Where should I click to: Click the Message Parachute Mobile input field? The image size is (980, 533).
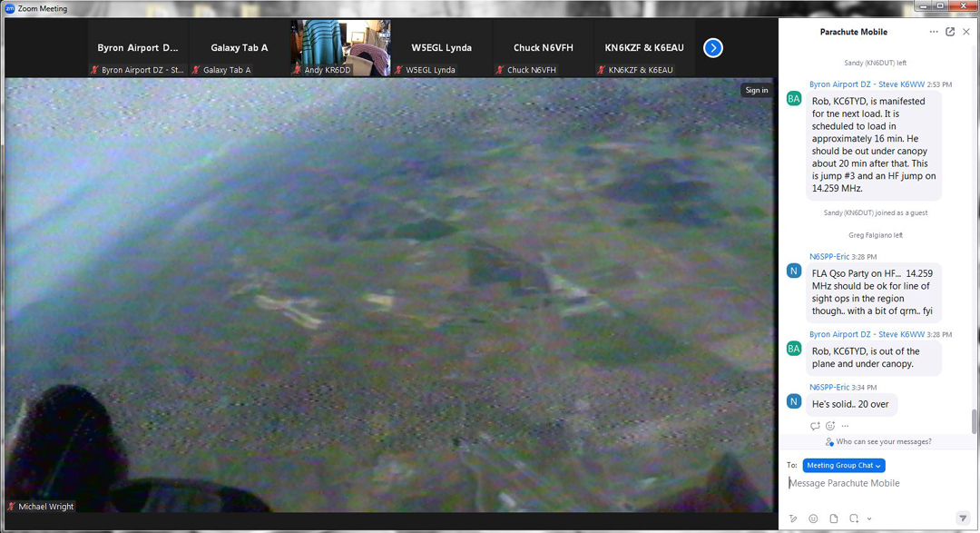tap(875, 483)
